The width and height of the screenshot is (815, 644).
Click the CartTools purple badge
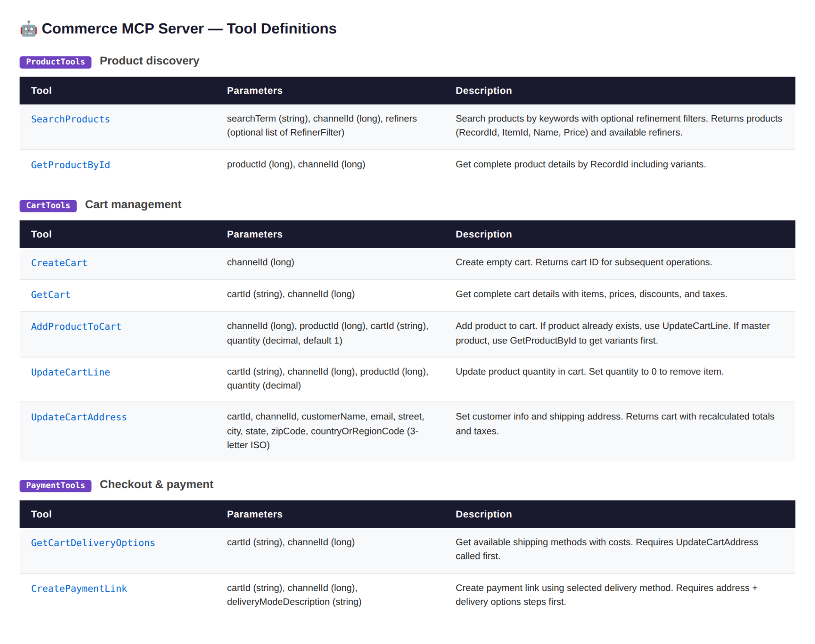click(x=48, y=206)
